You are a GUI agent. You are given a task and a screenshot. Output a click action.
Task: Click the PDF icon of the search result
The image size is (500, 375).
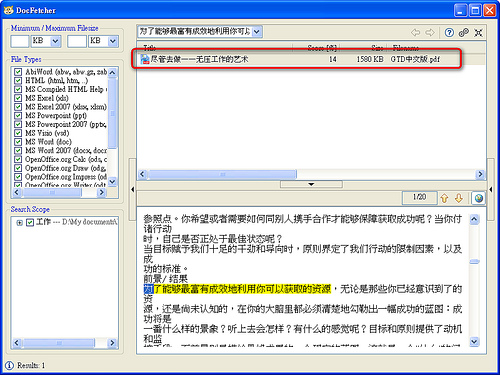[145, 59]
